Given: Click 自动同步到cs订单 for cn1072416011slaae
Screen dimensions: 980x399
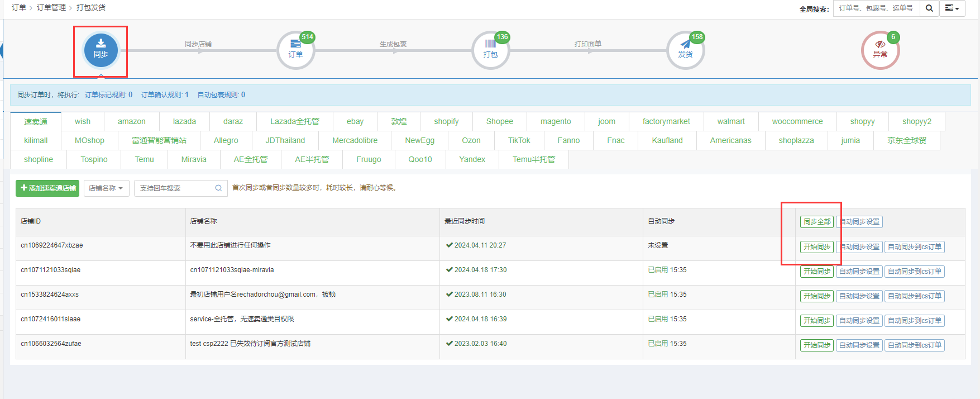Looking at the screenshot, I should point(915,321).
